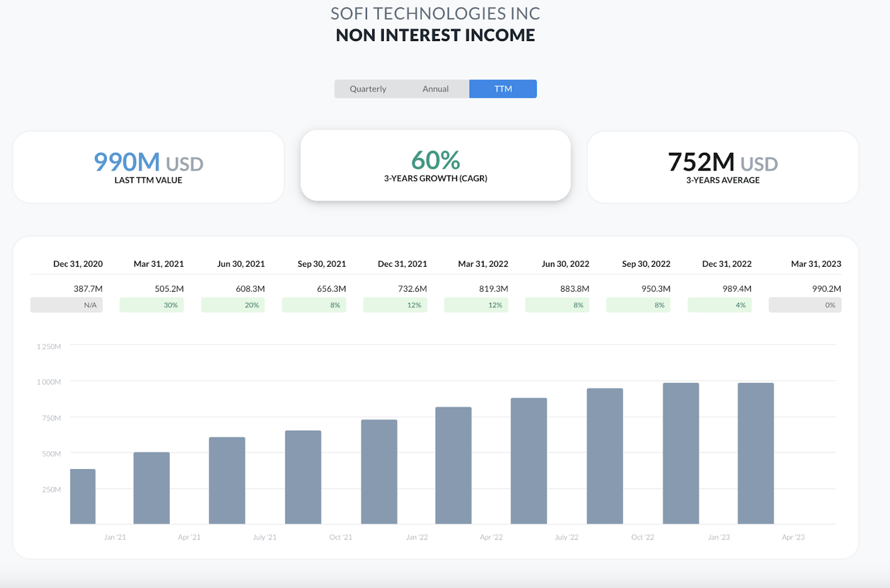Click the 950.3M value

(x=656, y=288)
